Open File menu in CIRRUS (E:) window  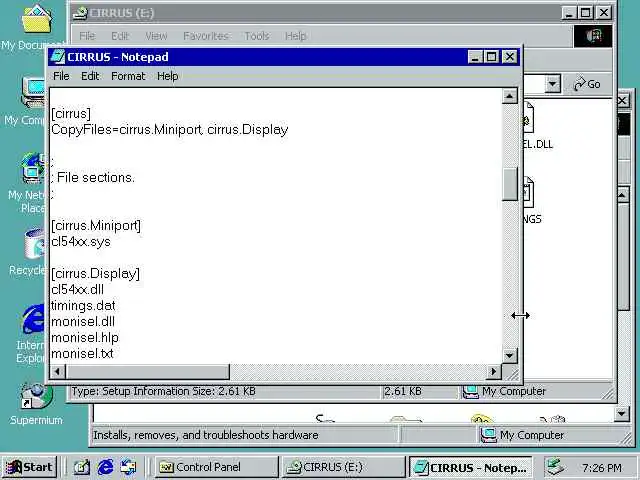click(87, 36)
